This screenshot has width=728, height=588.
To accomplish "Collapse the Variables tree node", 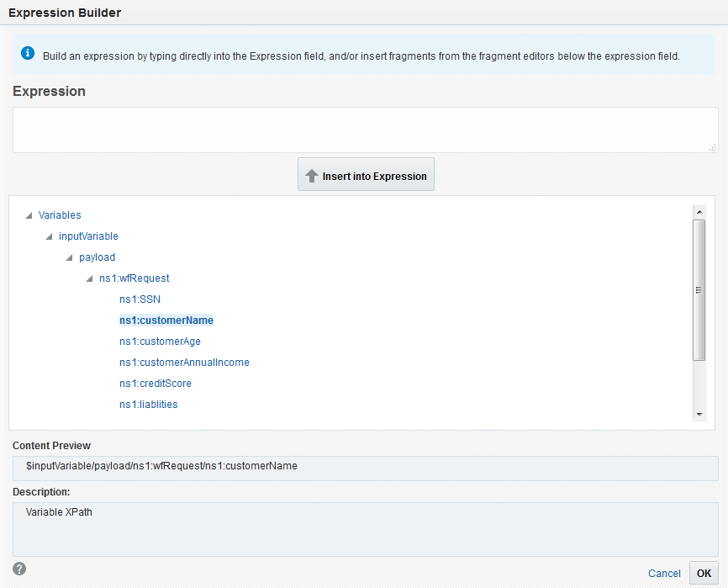I will pos(29,215).
